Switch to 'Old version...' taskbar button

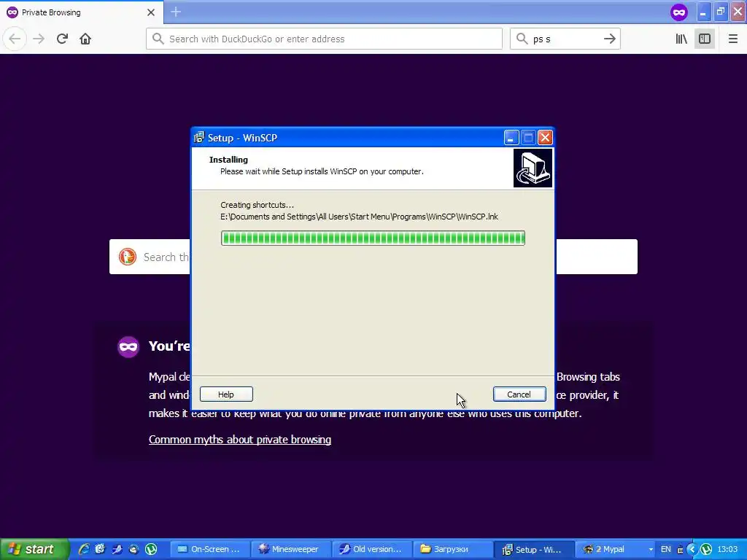[x=371, y=549]
